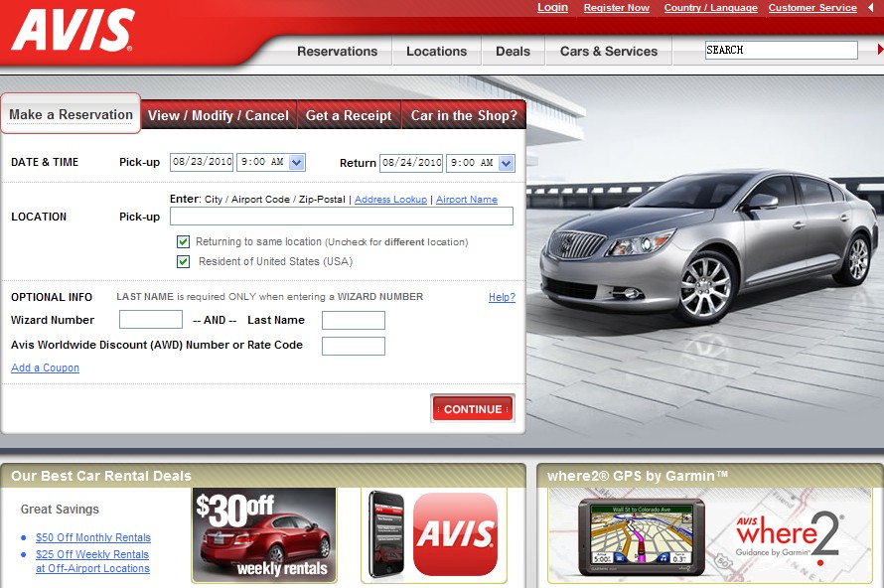Click the Avis iPhone app image

point(387,534)
